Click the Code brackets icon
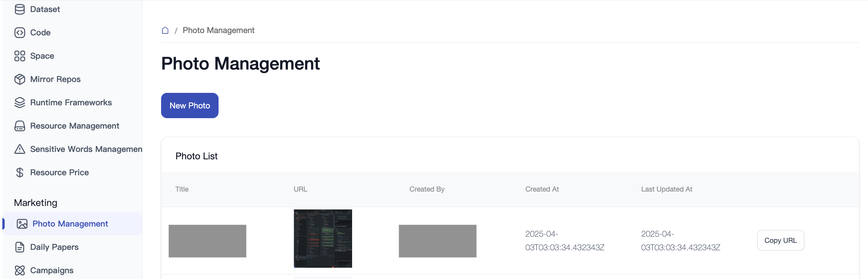The image size is (868, 279). click(x=20, y=33)
